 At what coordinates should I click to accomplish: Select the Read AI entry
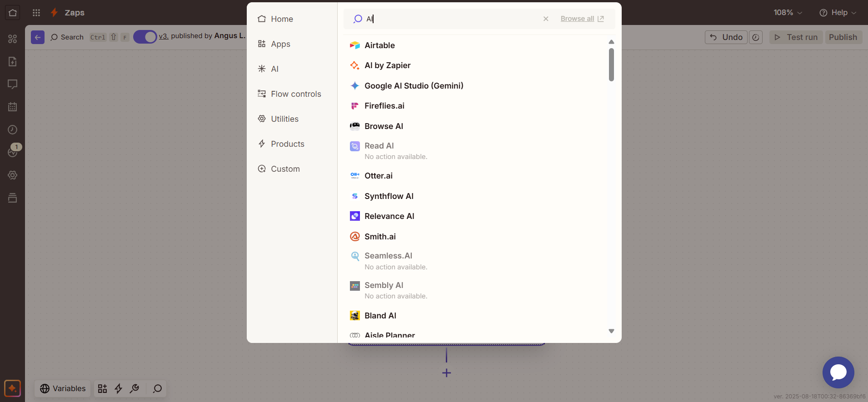[475, 151]
